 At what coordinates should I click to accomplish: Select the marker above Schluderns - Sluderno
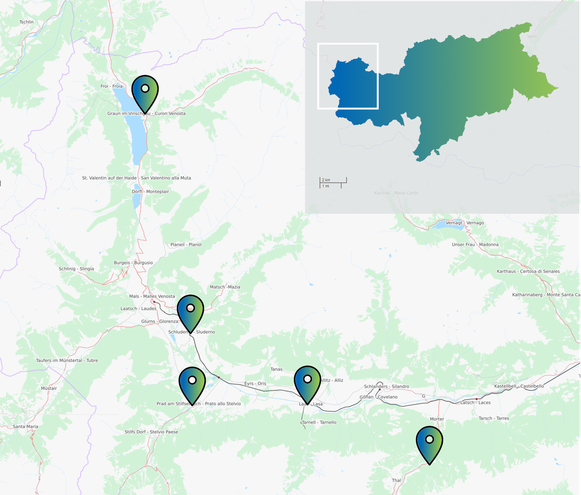190,314
